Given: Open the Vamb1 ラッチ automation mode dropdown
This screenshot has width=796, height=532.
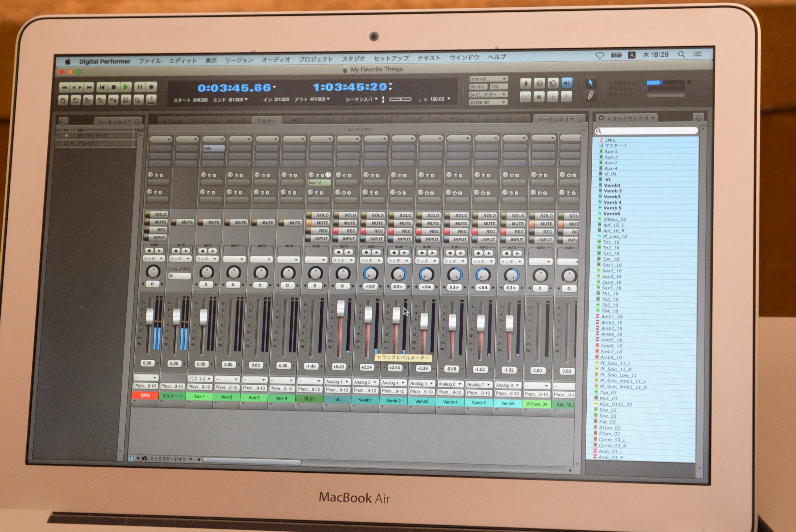Looking at the screenshot, I should click(371, 261).
